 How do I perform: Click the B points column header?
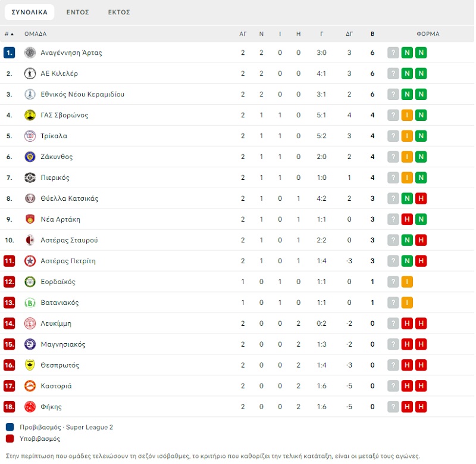pyautogui.click(x=372, y=34)
